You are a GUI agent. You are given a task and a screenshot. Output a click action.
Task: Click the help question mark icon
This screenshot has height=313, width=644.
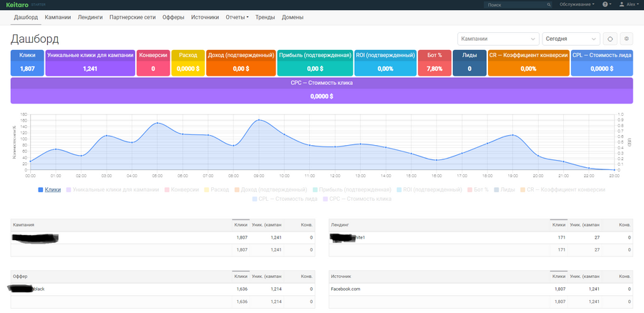tap(605, 4)
